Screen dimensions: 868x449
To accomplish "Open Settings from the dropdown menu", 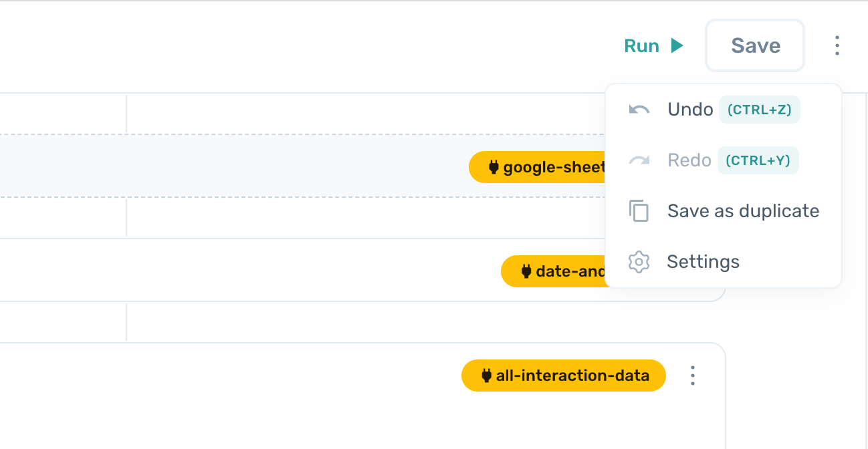I will coord(703,262).
